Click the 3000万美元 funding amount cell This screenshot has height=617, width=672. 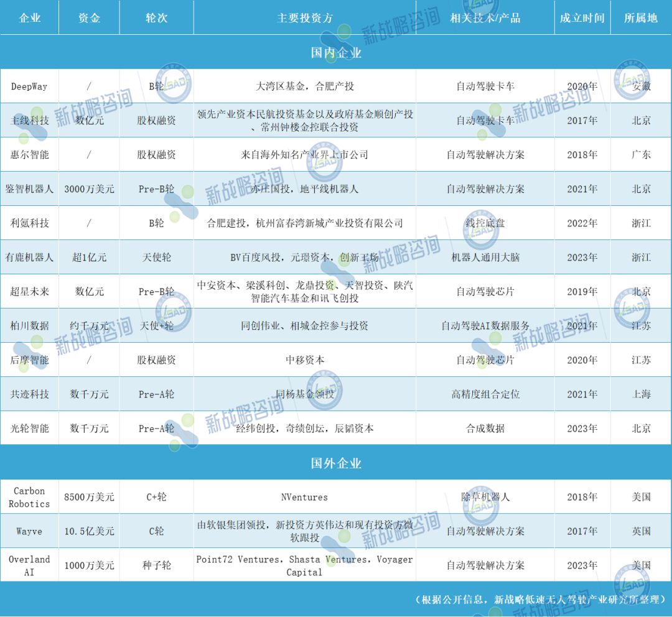(89, 189)
